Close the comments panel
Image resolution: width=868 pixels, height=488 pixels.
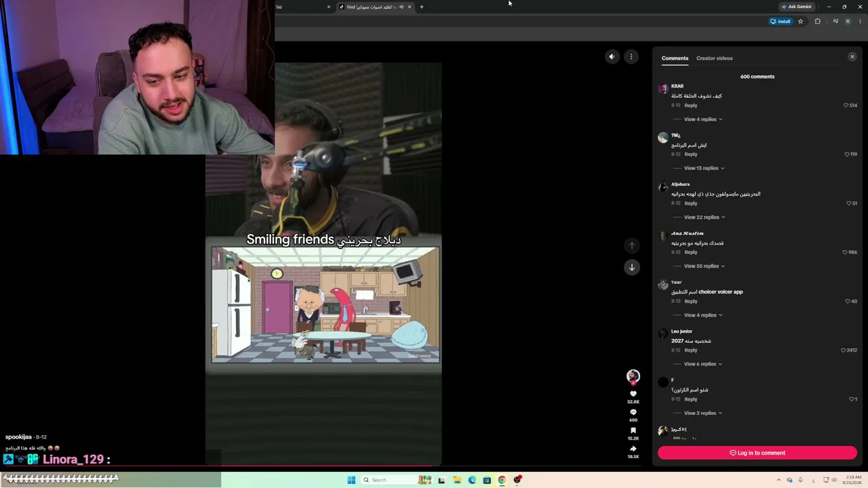point(852,57)
